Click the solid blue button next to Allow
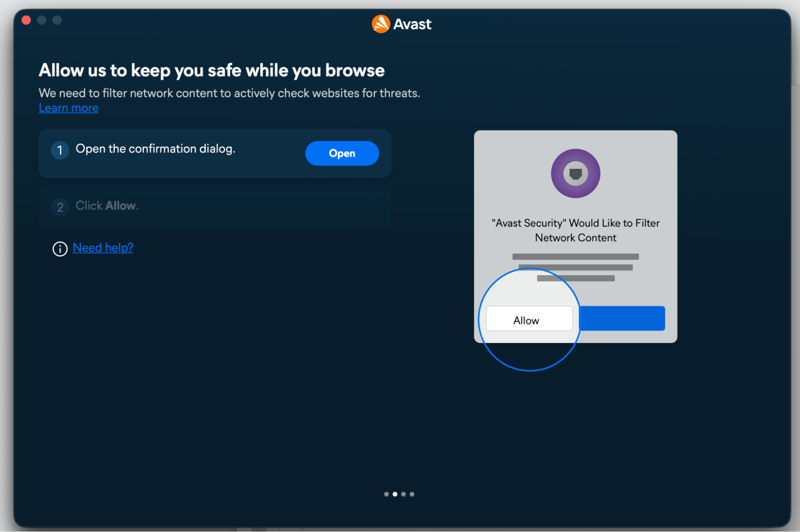 pos(622,319)
